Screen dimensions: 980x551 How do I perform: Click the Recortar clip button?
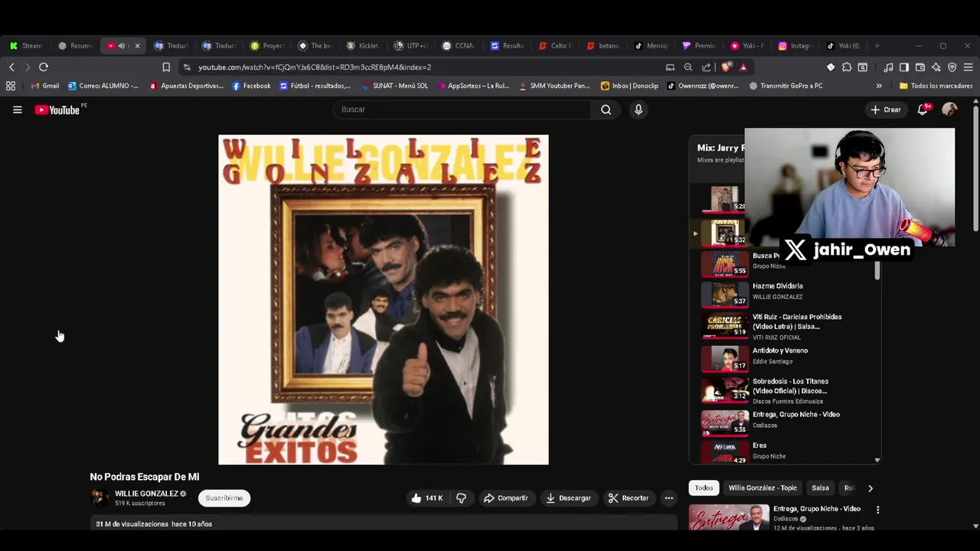click(629, 498)
